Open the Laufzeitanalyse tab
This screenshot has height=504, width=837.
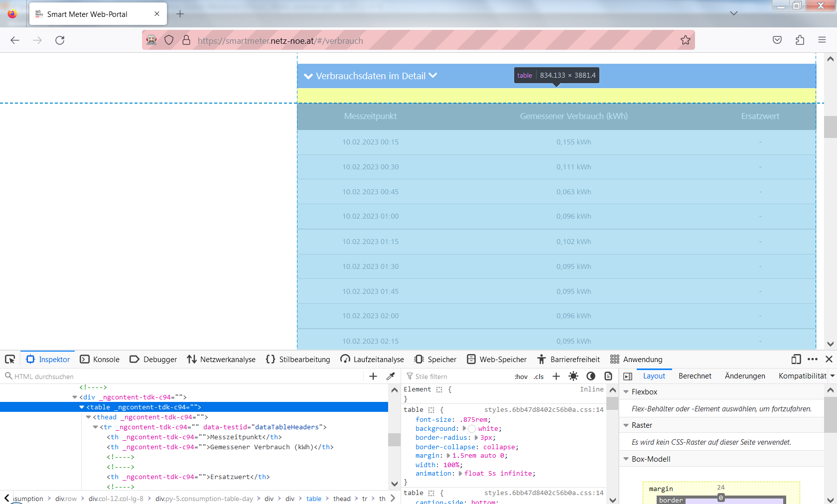[x=372, y=359]
